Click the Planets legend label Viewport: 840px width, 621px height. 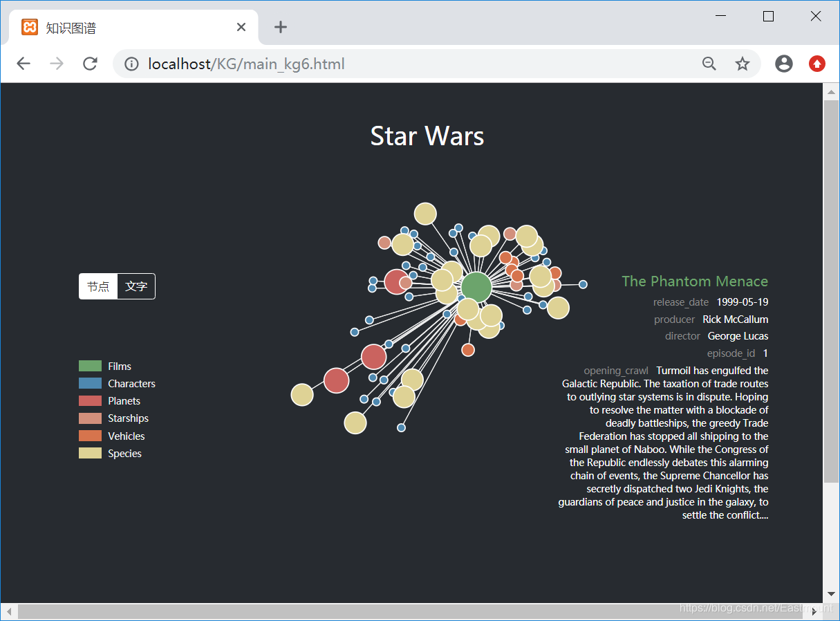click(x=124, y=401)
